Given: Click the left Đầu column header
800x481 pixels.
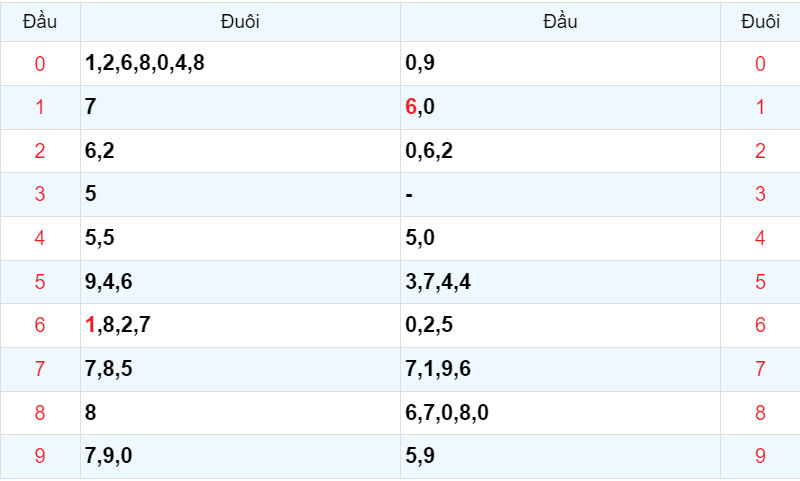Looking at the screenshot, I should (x=40, y=22).
